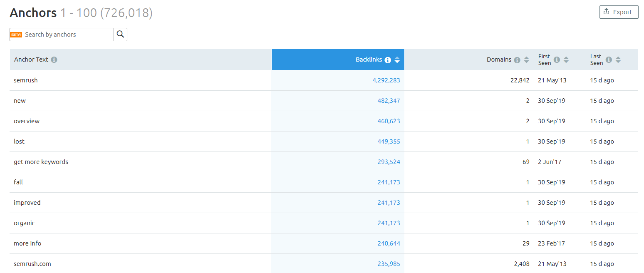Click info icon in Backlinks header

click(388, 60)
